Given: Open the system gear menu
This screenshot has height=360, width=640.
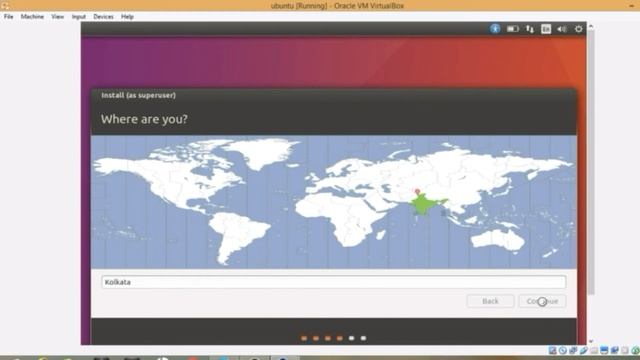Looking at the screenshot, I should (579, 29).
